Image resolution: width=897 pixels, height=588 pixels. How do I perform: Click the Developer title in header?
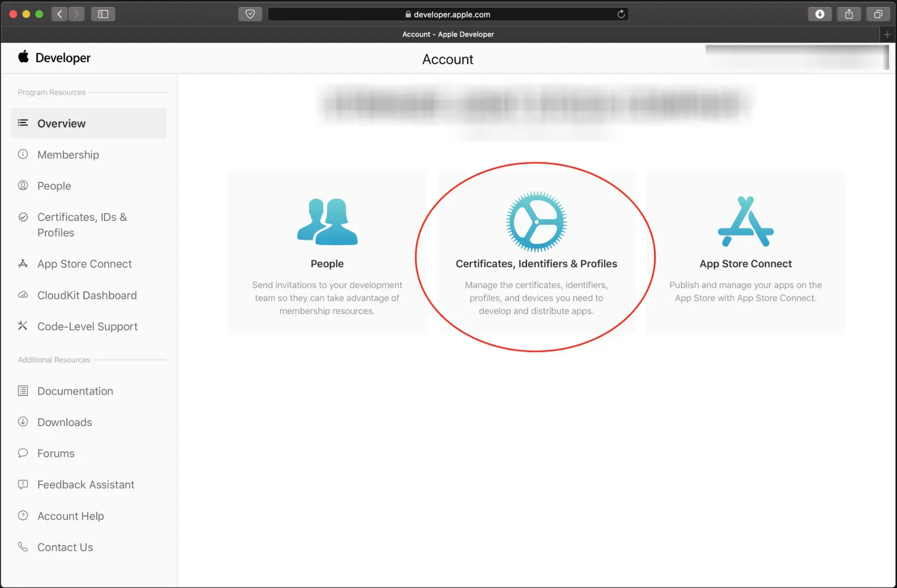click(x=63, y=58)
